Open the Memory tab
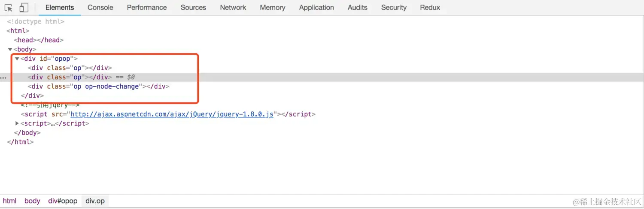Viewport: 644px width, 209px height. pos(272,8)
